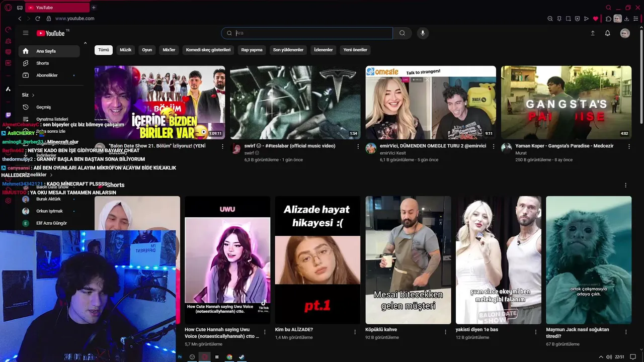This screenshot has width=644, height=362.
Task: Open options for yakisti diyen short
Action: point(535,332)
